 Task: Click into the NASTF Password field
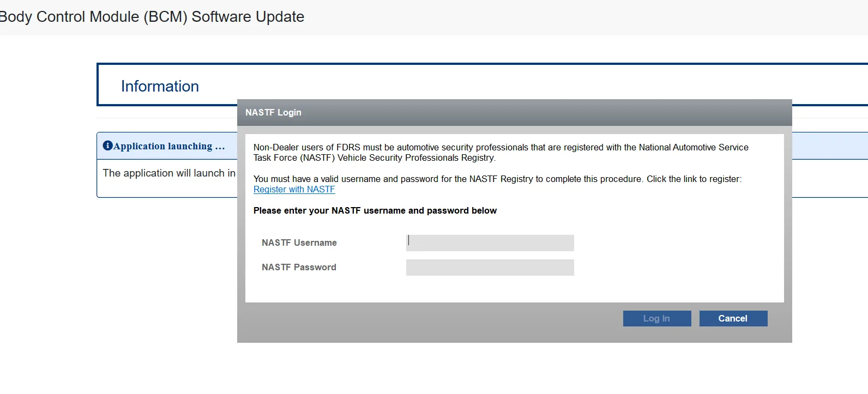tap(490, 268)
